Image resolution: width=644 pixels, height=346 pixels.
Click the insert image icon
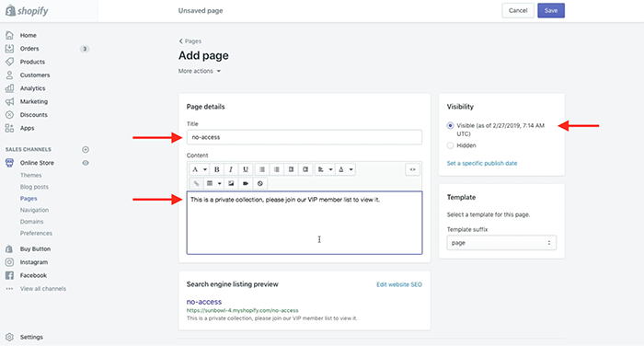(231, 183)
